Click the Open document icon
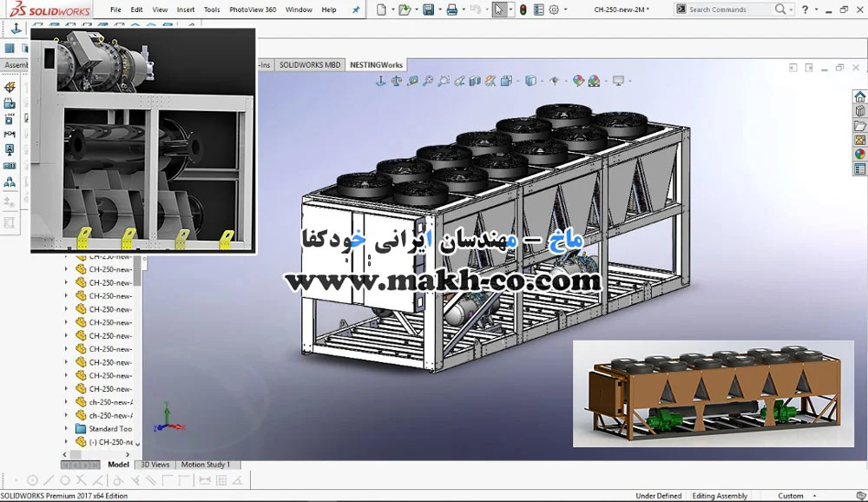The height and width of the screenshot is (502, 868). 404,10
